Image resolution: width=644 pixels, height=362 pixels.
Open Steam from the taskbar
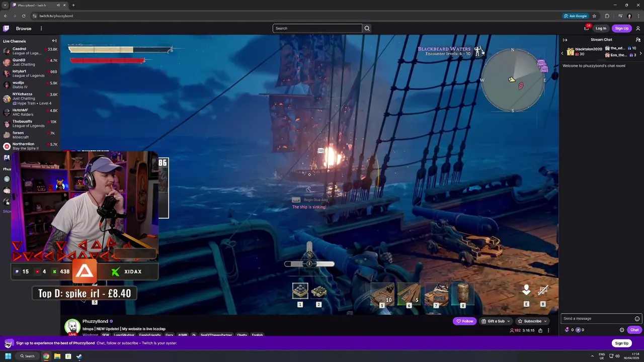pos(79,356)
